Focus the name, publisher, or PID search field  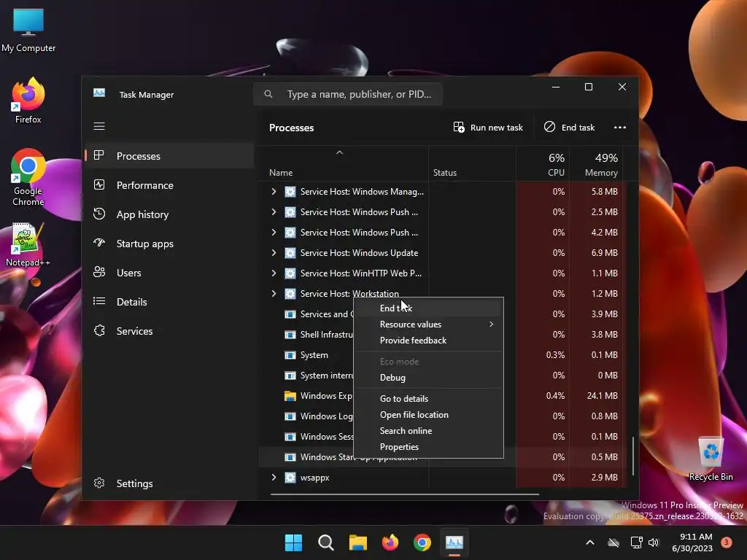point(348,94)
